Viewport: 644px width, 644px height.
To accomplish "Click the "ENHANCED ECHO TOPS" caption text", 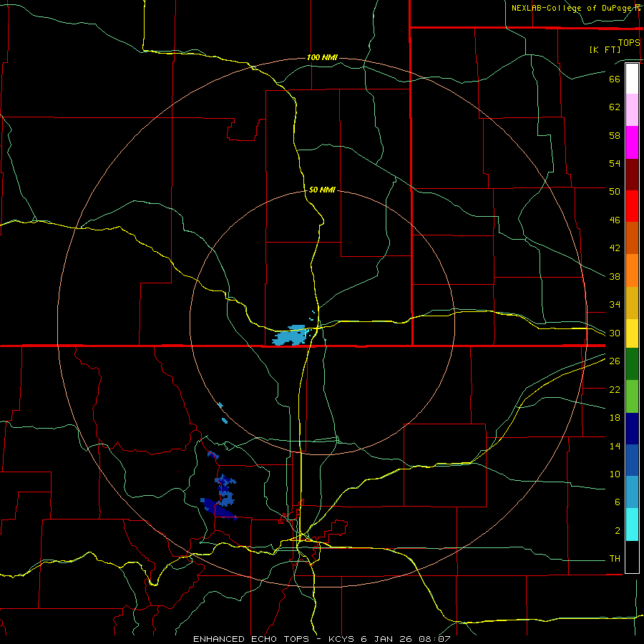I will (x=251, y=639).
